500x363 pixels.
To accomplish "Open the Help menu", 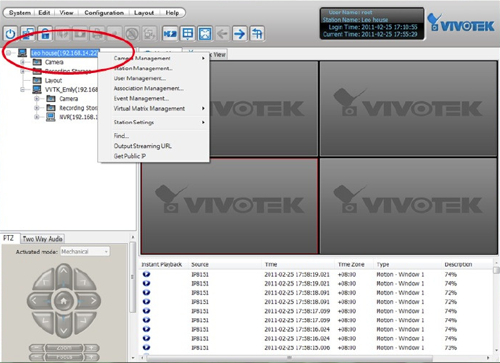I will pyautogui.click(x=172, y=13).
